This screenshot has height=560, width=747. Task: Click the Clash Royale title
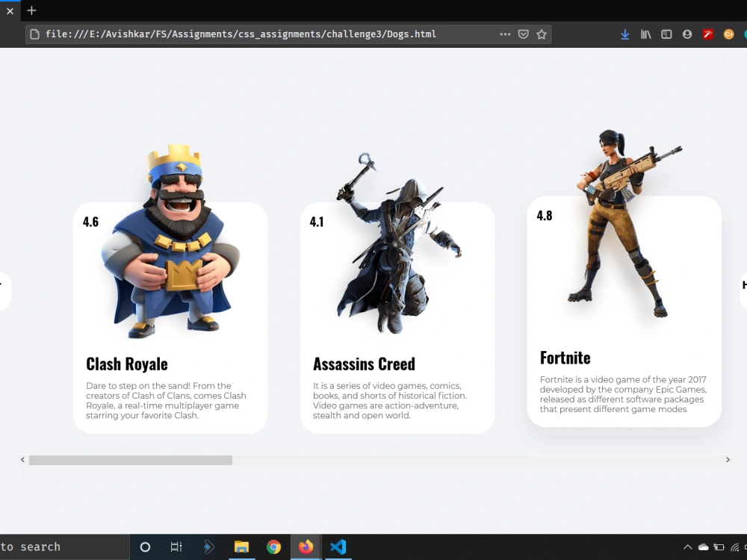click(x=127, y=364)
